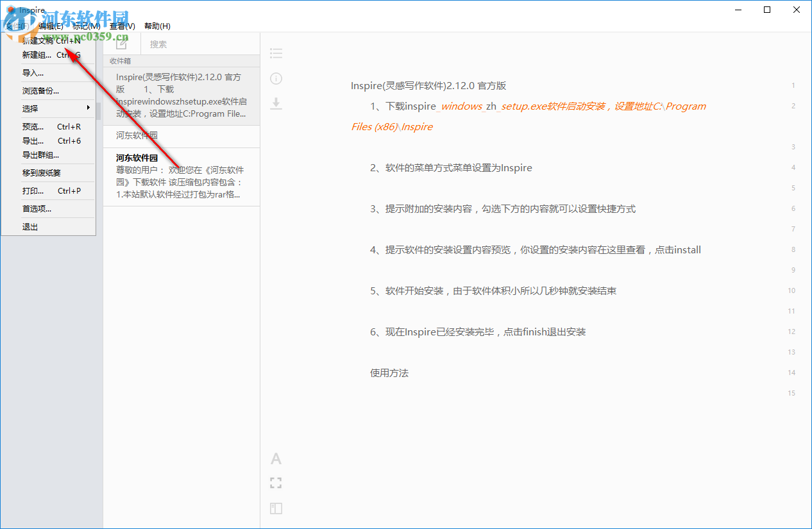Click the download export icon
The image size is (812, 529).
276,103
